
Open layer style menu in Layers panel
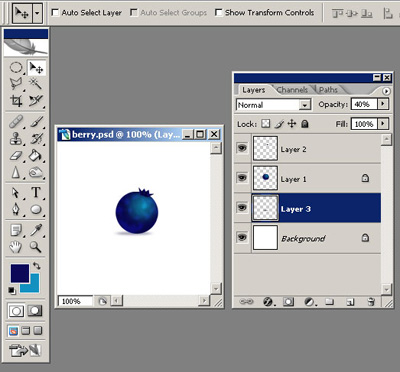[269, 302]
